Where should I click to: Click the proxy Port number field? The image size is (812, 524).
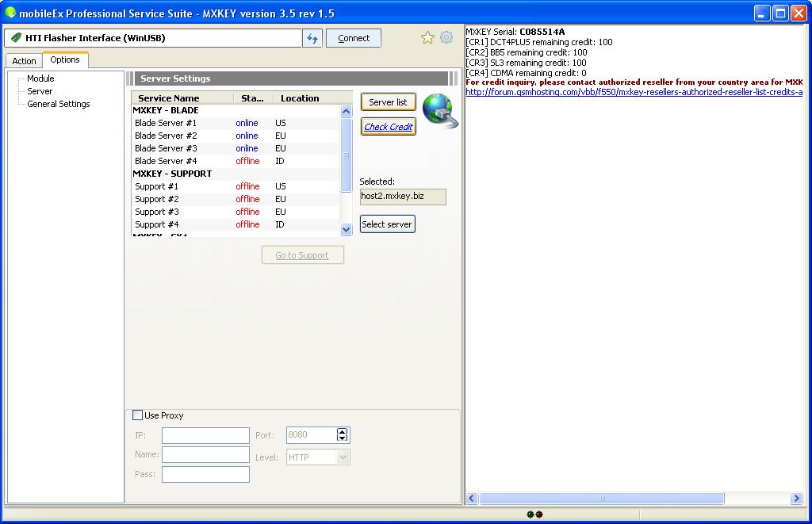tap(311, 435)
